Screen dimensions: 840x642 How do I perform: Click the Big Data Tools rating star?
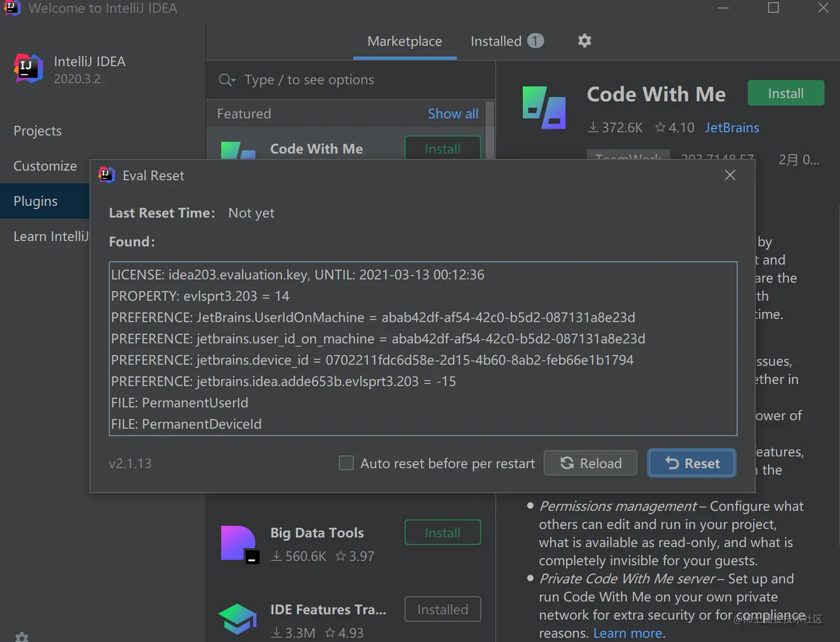(x=341, y=556)
